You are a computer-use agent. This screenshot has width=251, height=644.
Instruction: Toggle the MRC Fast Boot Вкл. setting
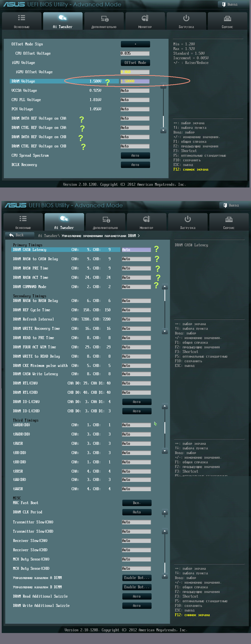137,503
